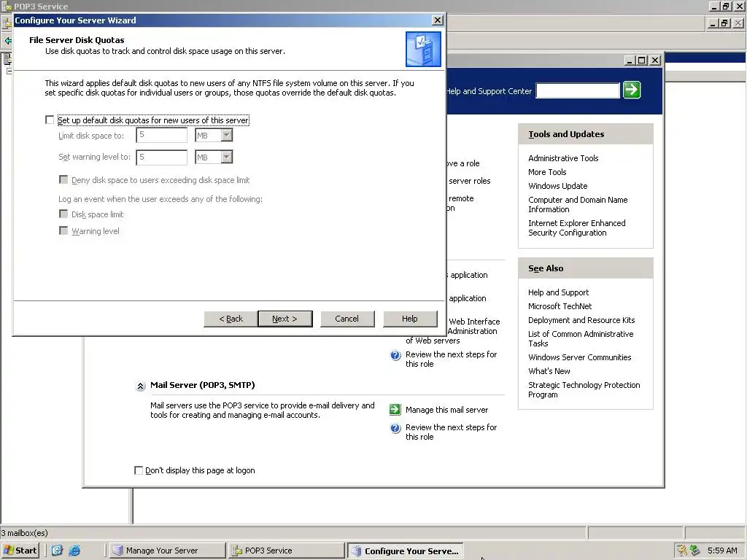Click the system tray clock

click(722, 551)
